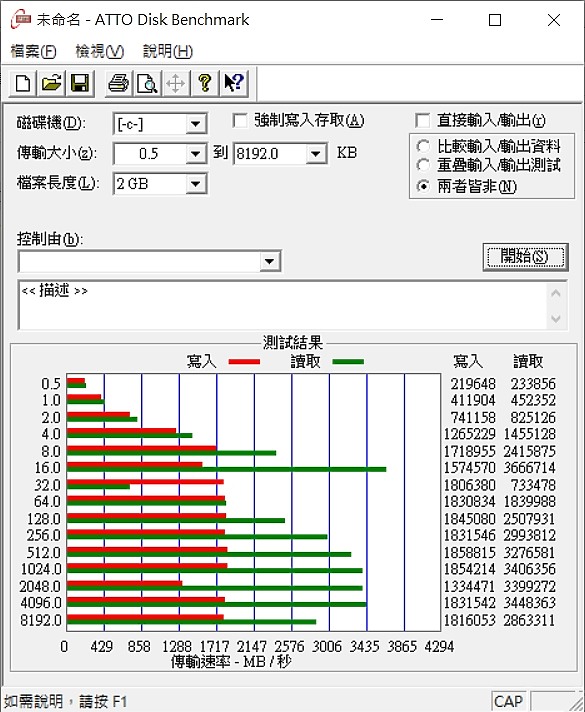Click the CAP indicator in status bar
This screenshot has height=712, width=585.
[508, 702]
